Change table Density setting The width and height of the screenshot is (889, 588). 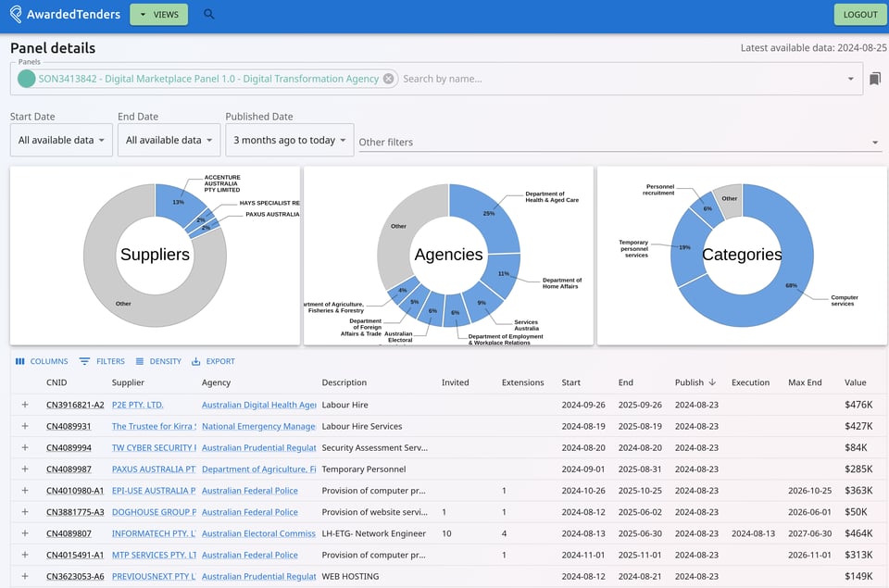tap(158, 361)
